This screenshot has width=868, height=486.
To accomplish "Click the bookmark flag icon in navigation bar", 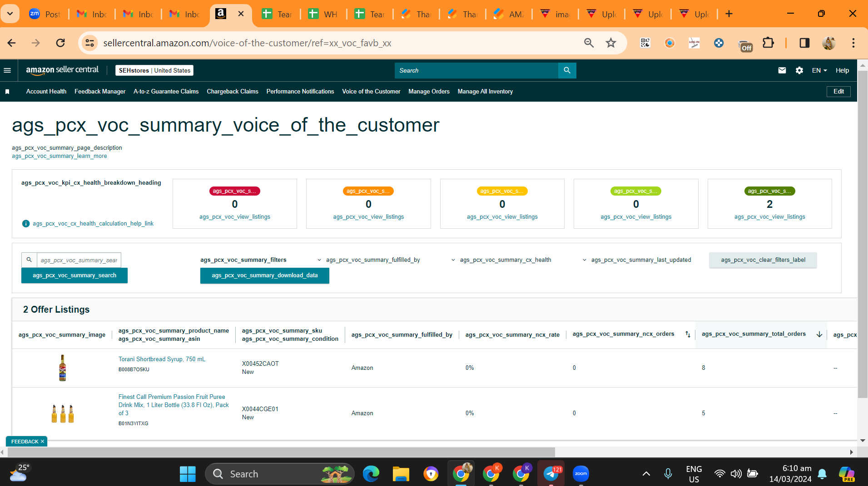I will [x=7, y=92].
